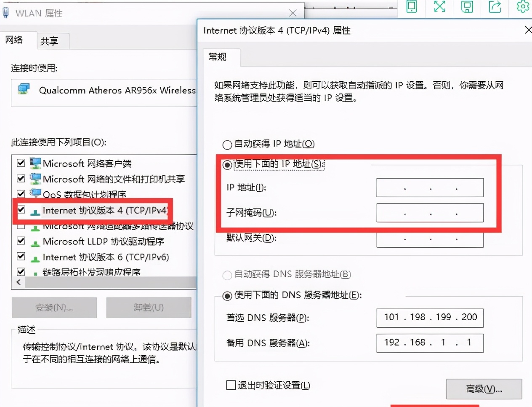Click inside the IP 地址 input field
532x407 pixels.
tap(429, 187)
